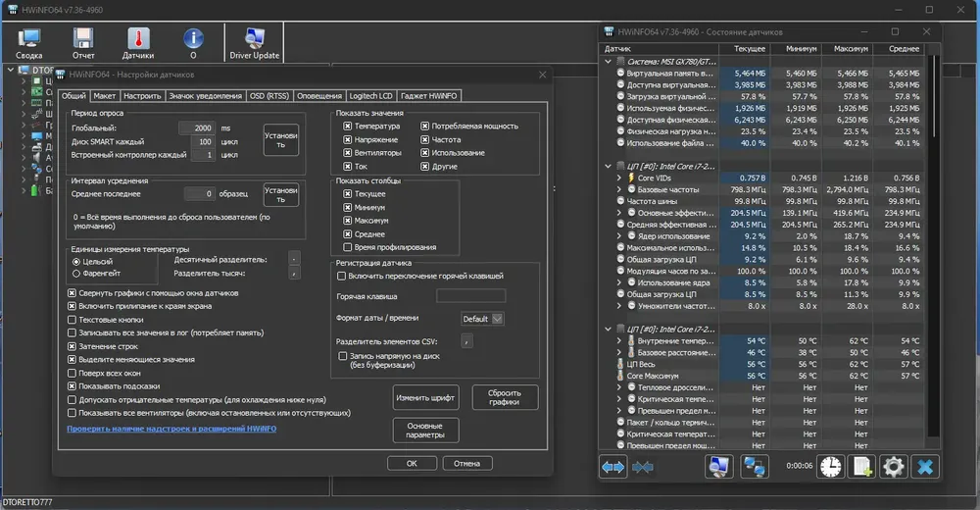Screen dimensions: 980x510
Task: Click the log file recording icon
Action: coord(862,467)
